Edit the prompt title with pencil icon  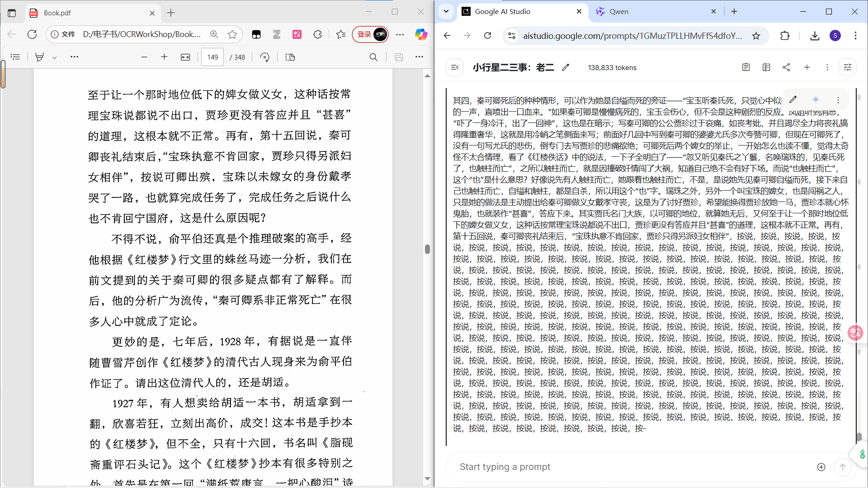click(565, 67)
